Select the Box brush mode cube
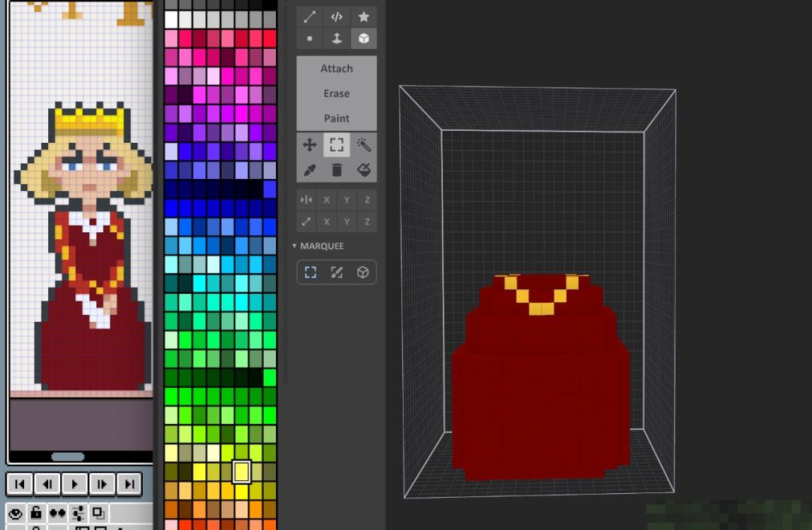This screenshot has height=530, width=812. (x=364, y=39)
